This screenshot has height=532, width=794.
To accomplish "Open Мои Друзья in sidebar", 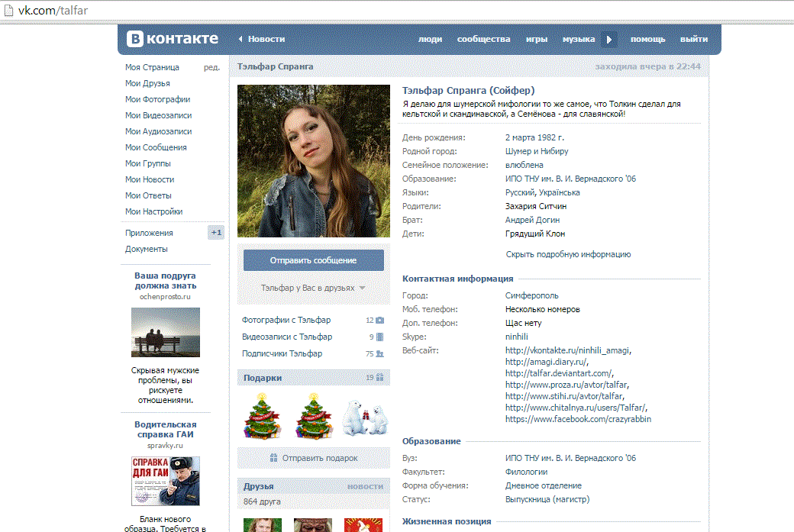I will (147, 83).
